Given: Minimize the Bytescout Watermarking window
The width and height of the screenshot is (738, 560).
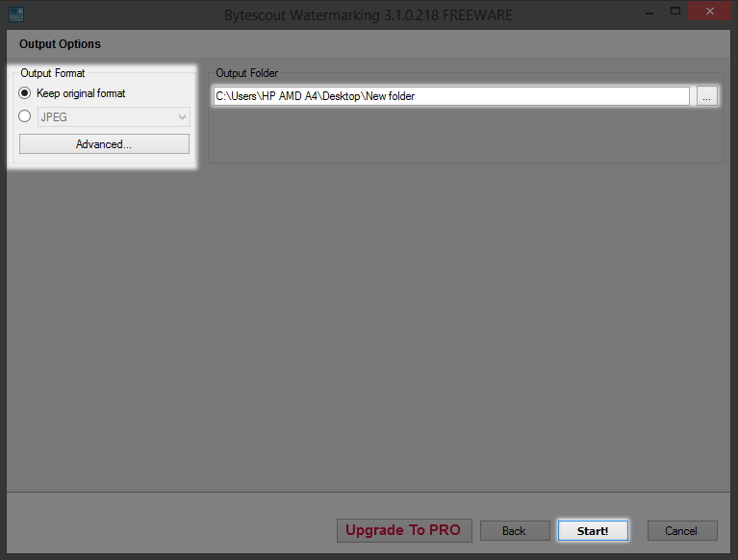Looking at the screenshot, I should (649, 12).
